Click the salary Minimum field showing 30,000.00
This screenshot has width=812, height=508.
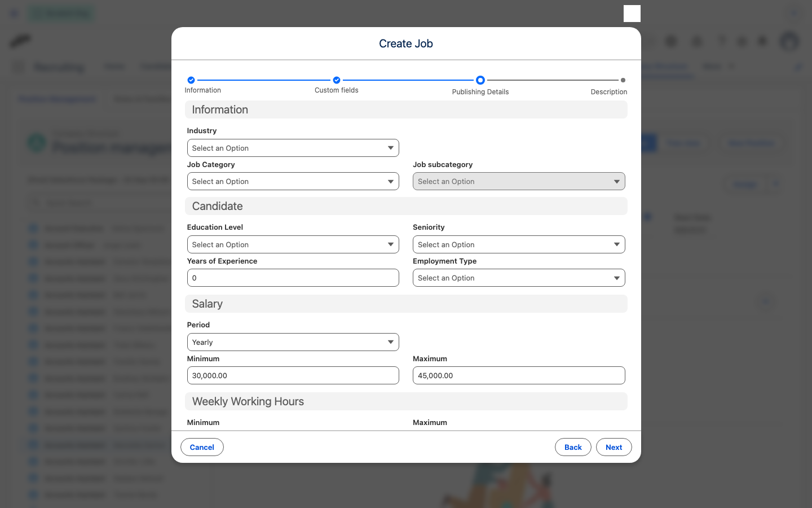click(x=293, y=375)
